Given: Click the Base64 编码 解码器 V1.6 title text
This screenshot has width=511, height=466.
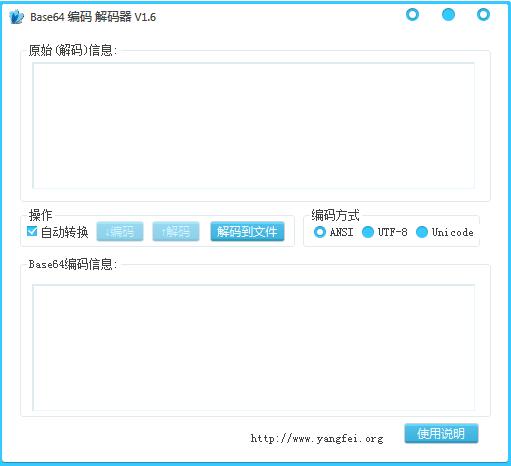Looking at the screenshot, I should [x=93, y=17].
